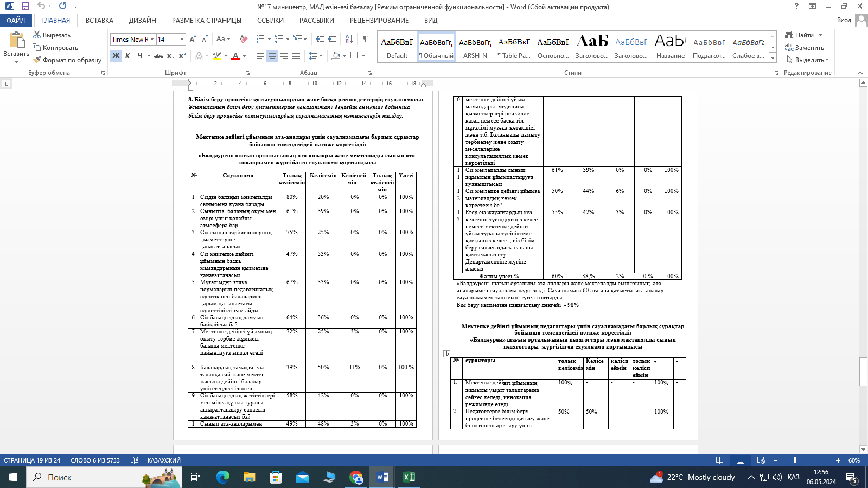
Task: Click the Redo icon in quick access toolbar
Action: point(62,6)
